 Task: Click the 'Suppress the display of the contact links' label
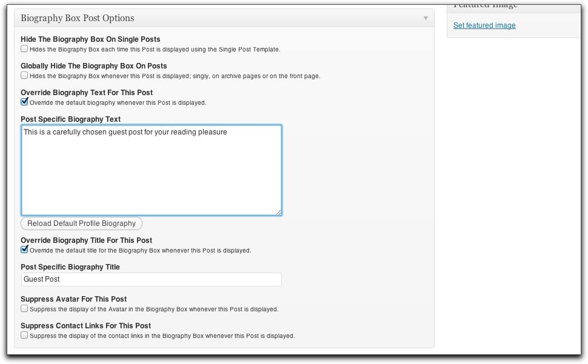pos(162,336)
